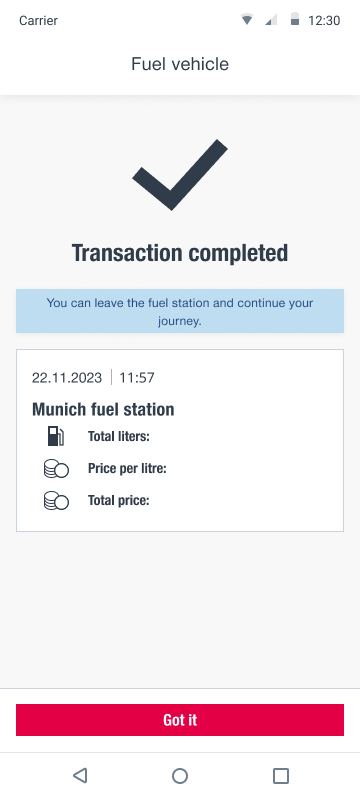Select the Fuel vehicle title bar

coord(180,64)
